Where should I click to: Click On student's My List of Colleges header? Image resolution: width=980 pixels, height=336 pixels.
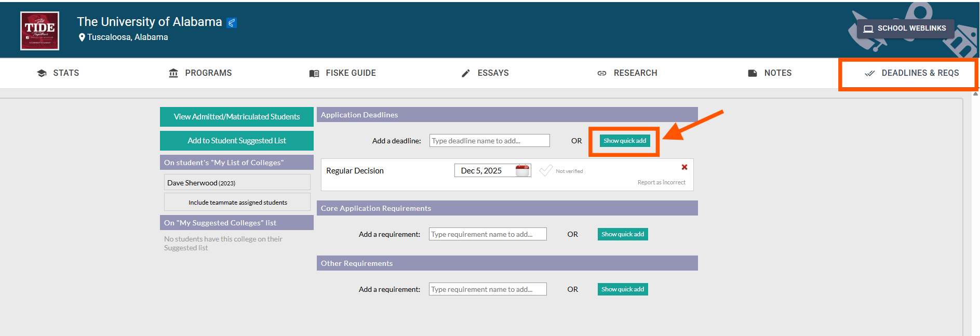tap(237, 163)
